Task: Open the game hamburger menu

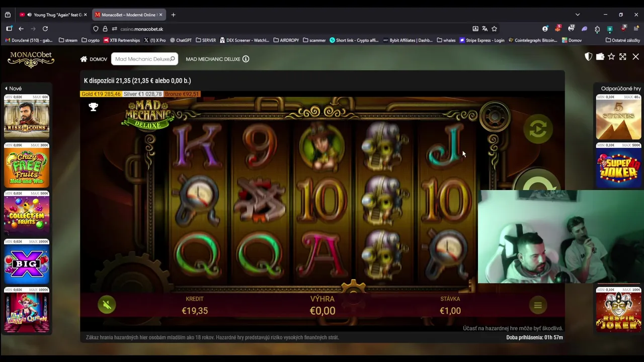Action: point(538,305)
